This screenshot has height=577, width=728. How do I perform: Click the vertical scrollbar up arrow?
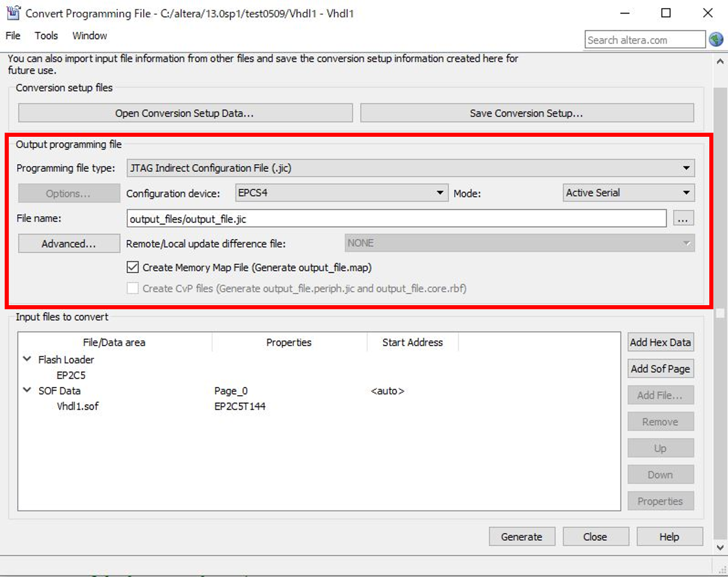coord(720,61)
